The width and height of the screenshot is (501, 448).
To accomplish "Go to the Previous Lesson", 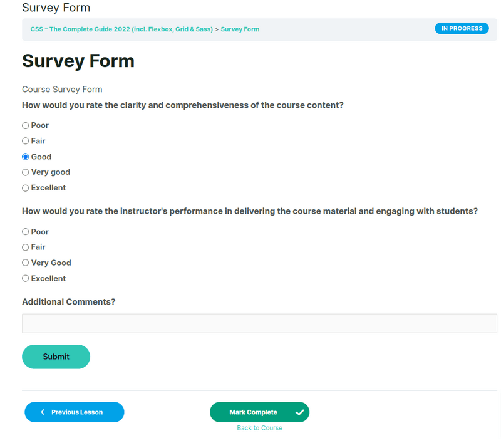I will [75, 412].
